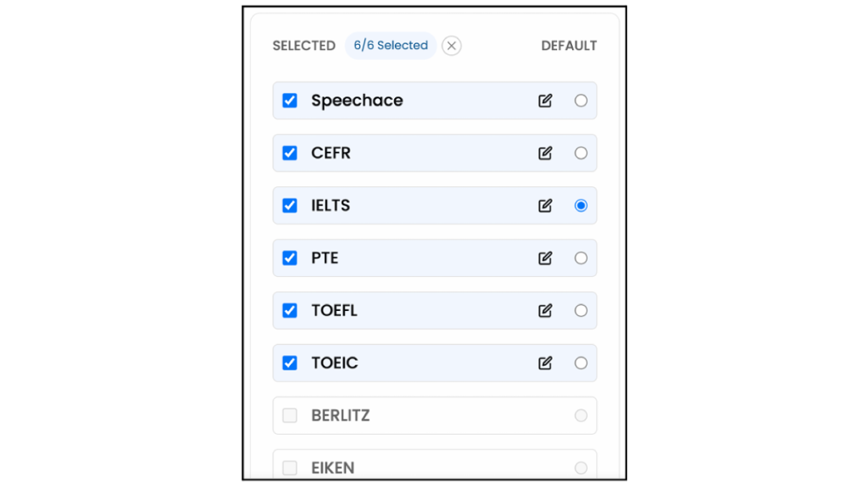Open the edit icon on CEFR row
Screen dimensions: 868x488
tap(545, 153)
